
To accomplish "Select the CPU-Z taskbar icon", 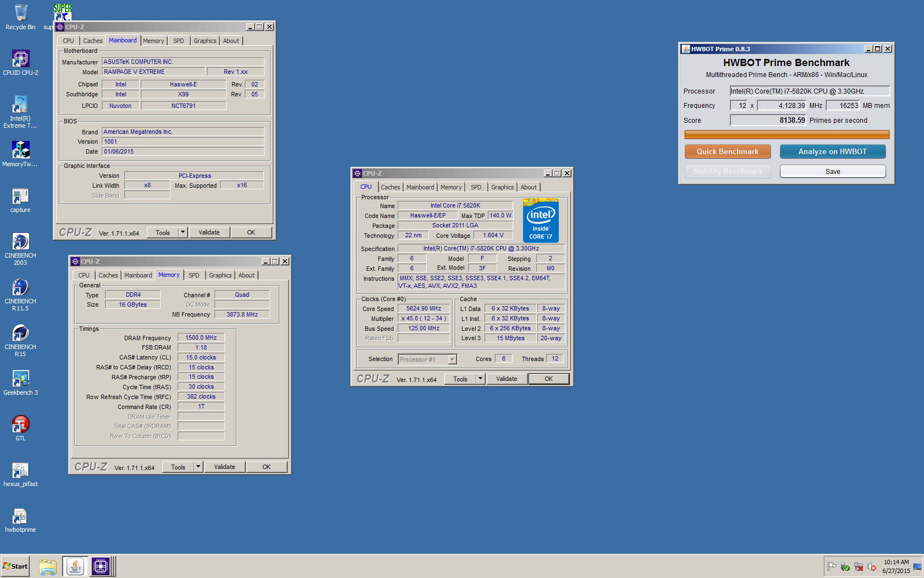I will tap(101, 566).
